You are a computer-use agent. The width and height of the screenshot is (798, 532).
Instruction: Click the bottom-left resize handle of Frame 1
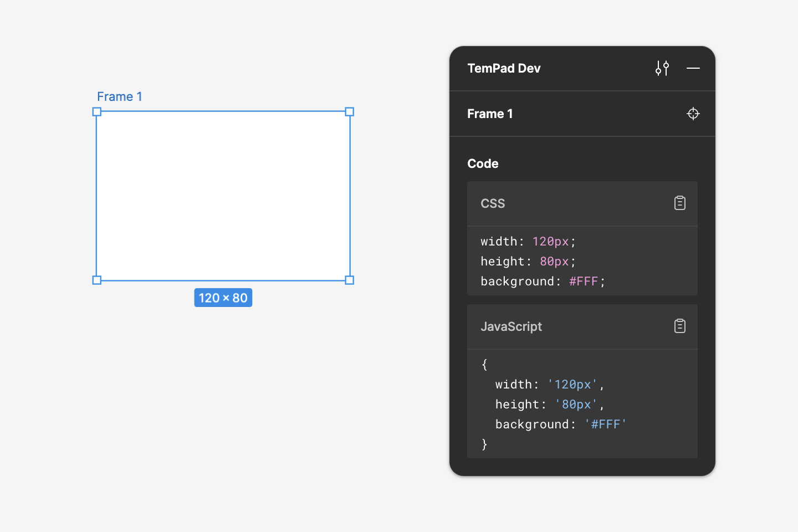97,280
